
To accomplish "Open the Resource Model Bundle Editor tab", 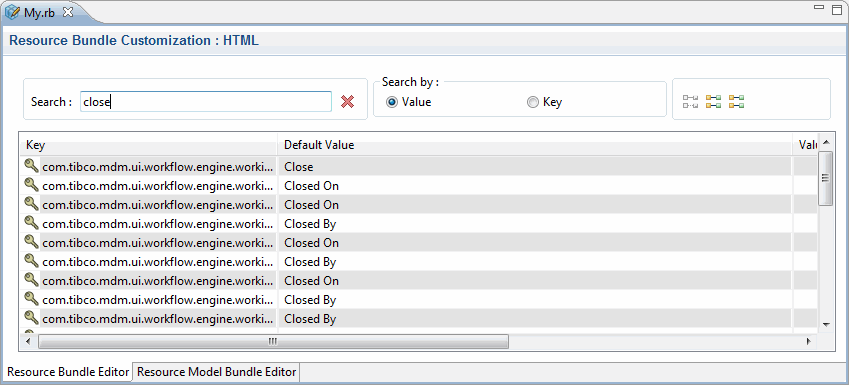I will (x=217, y=372).
